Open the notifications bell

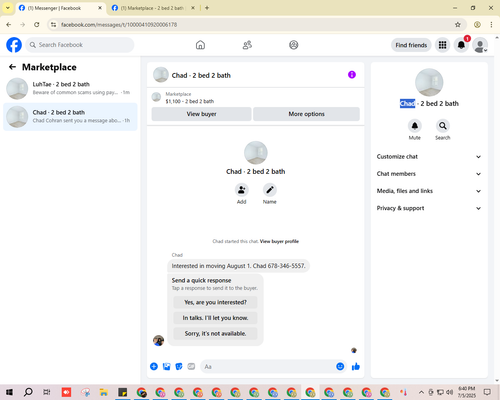click(461, 45)
